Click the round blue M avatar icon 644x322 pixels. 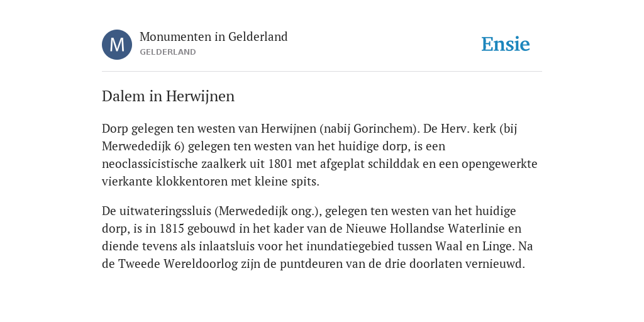coord(117,45)
